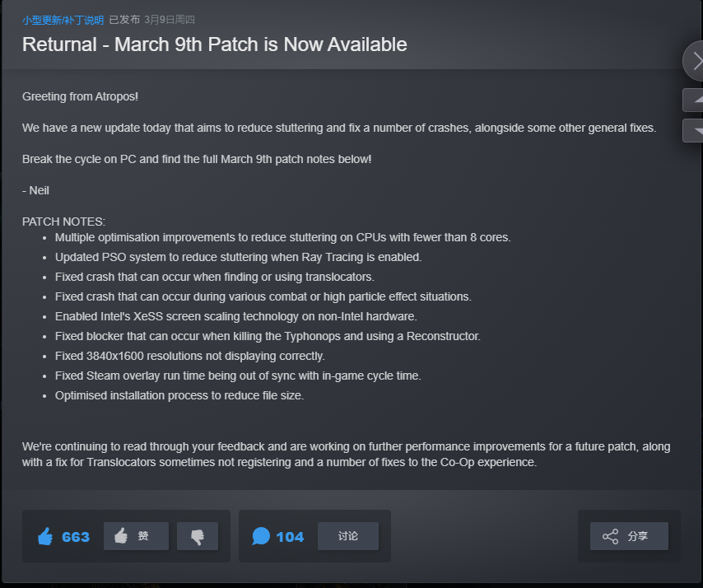
Task: Click the 'PATCH NOTES:' heading text
Action: pyautogui.click(x=63, y=222)
